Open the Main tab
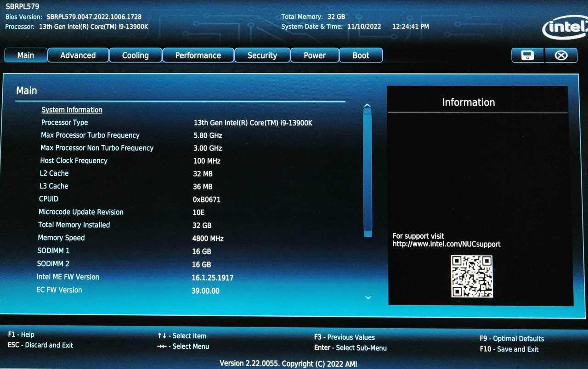 [x=26, y=56]
